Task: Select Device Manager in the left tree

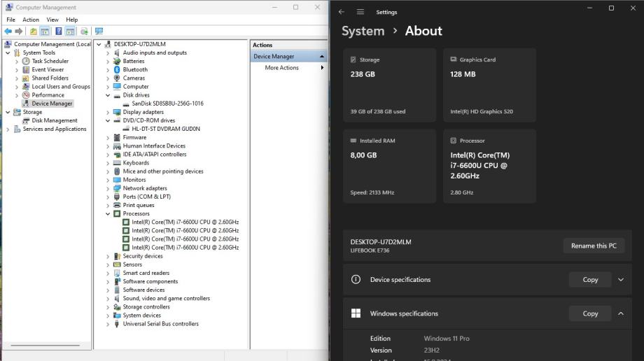Action: (x=51, y=104)
